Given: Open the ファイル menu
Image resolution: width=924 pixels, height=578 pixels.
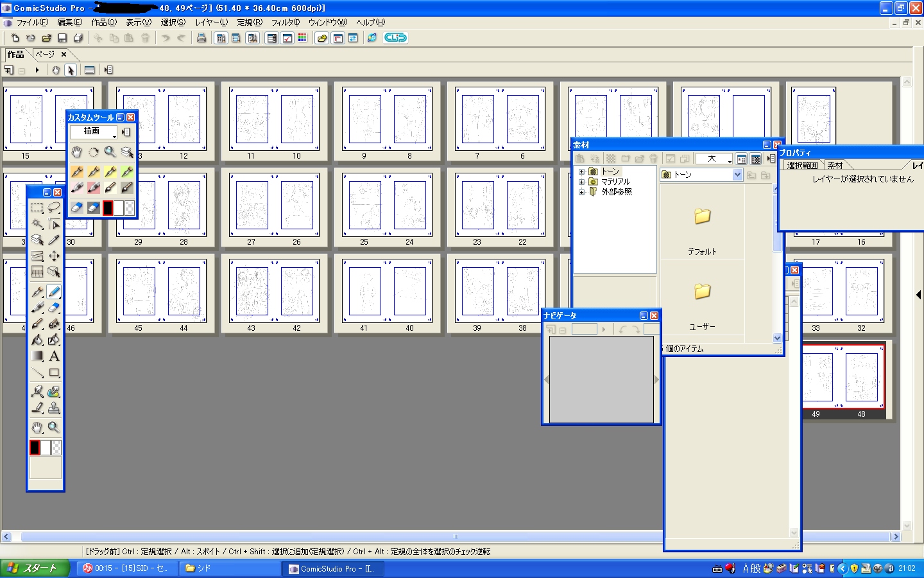Looking at the screenshot, I should coord(32,22).
